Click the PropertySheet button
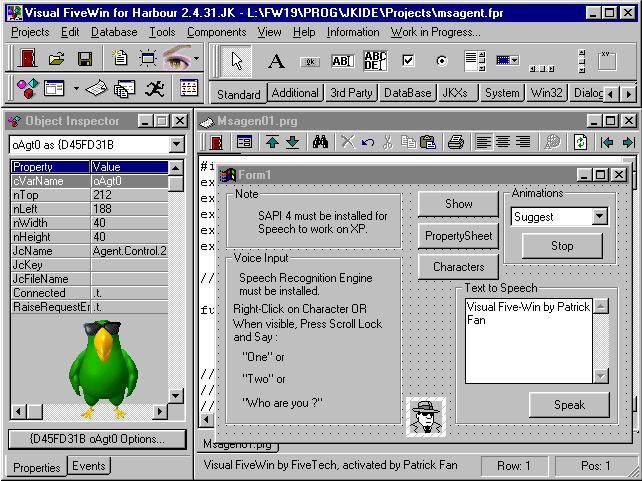Image resolution: width=642 pixels, height=481 pixels. [458, 236]
